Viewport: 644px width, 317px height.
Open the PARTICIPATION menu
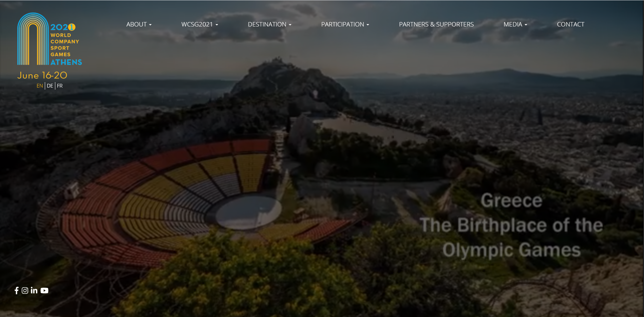click(x=345, y=24)
